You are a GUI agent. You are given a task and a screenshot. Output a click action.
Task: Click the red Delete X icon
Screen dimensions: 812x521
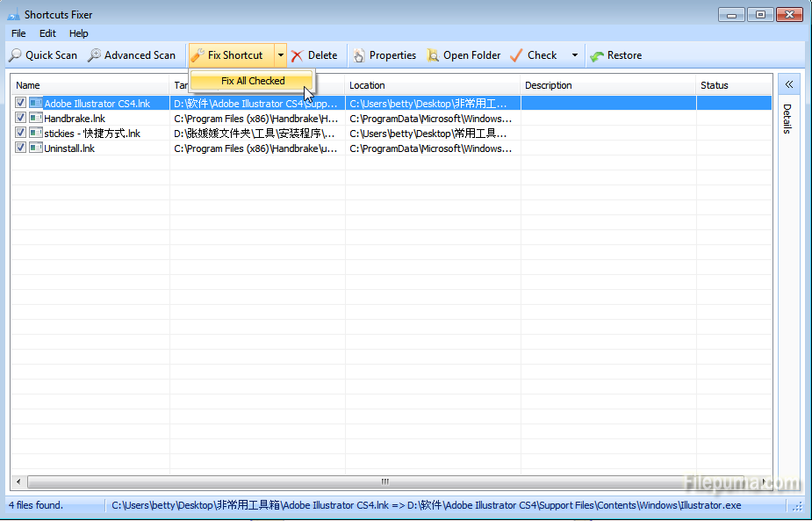coord(298,55)
